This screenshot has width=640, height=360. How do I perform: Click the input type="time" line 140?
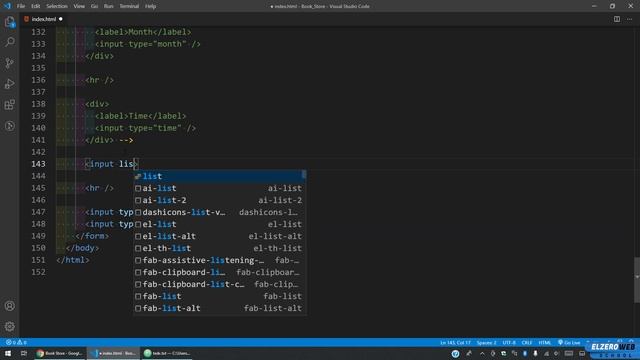145,128
